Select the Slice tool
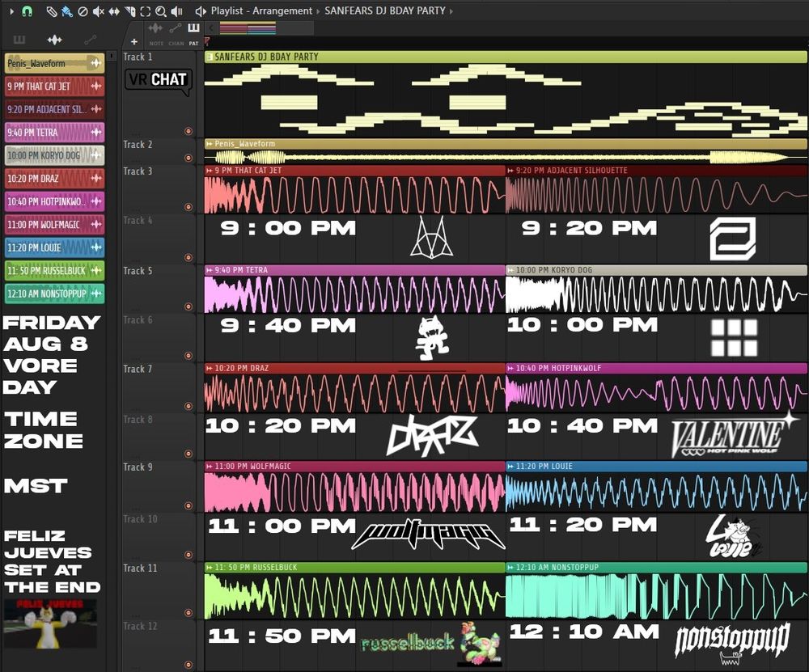 (130, 11)
